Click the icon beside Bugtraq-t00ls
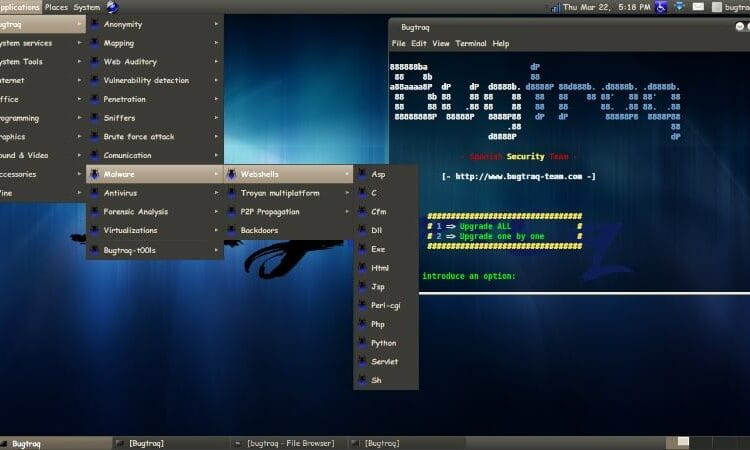The width and height of the screenshot is (750, 450). (95, 250)
